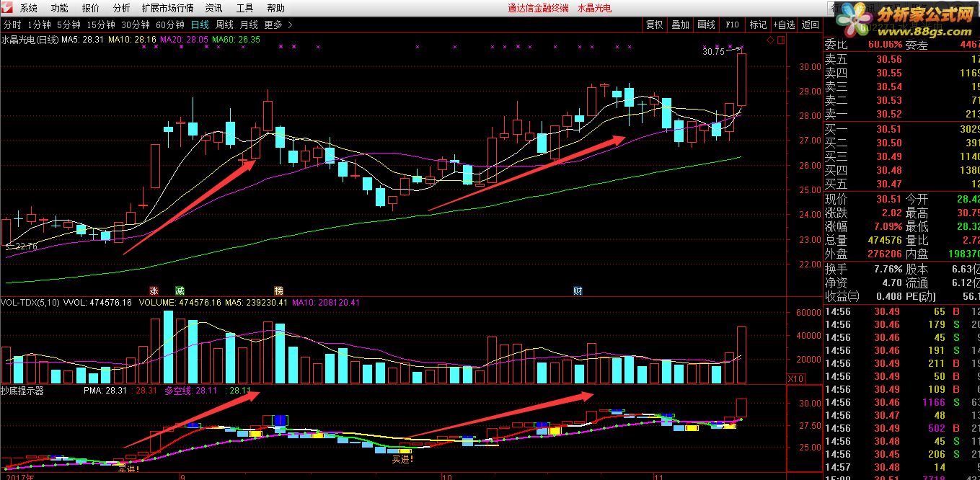The image size is (980, 480).
Task: Open the 资讯 menu
Action: coord(214,8)
